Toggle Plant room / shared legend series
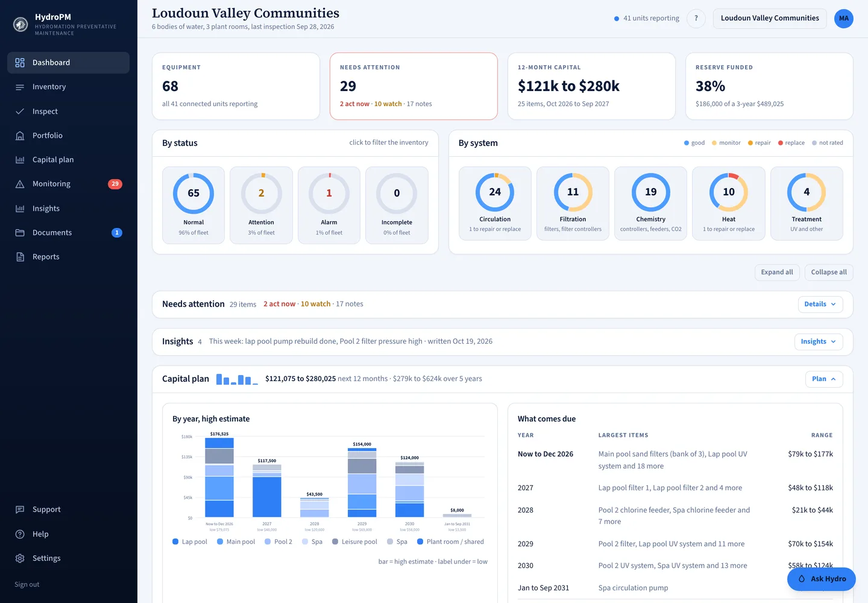Screen dimensions: 868x603 450,541
